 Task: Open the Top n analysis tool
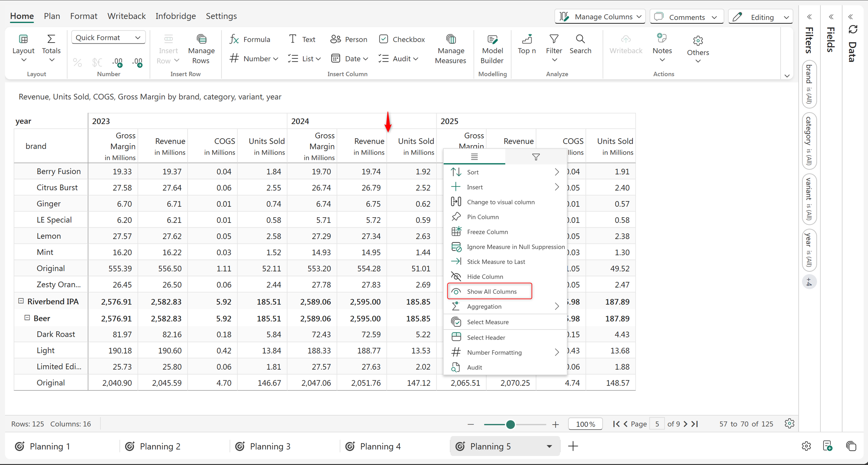coord(527,44)
